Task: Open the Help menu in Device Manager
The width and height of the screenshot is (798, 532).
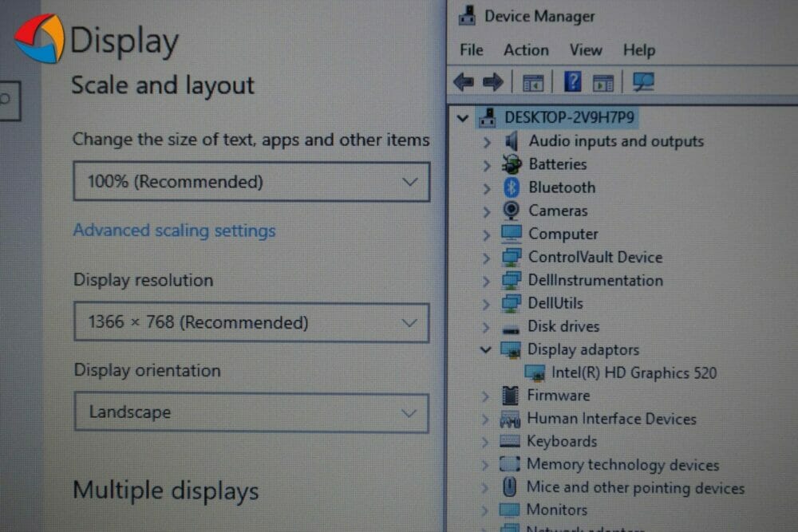Action: [639, 49]
